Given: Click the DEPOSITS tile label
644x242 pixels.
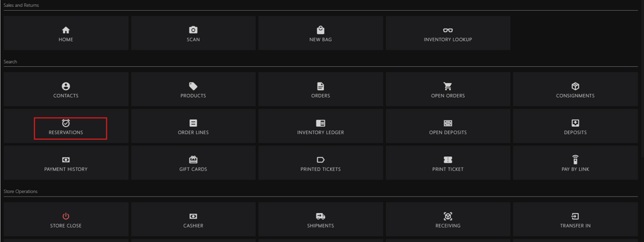Looking at the screenshot, I should pos(575,132).
